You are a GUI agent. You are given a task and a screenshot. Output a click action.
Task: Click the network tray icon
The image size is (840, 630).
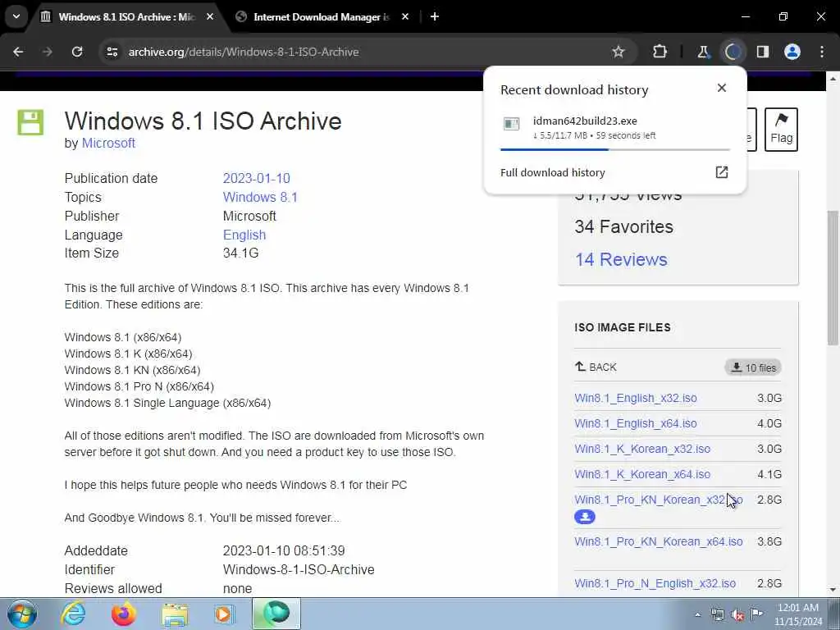coord(717,615)
